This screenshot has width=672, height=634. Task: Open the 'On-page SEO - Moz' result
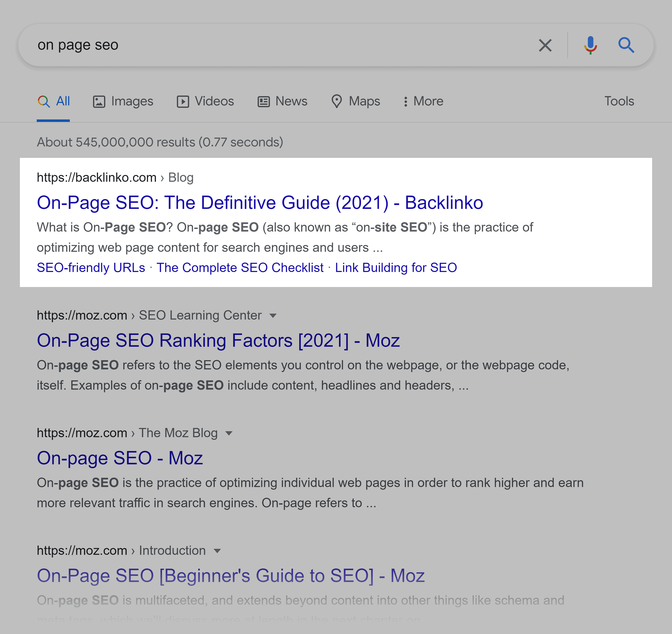120,458
